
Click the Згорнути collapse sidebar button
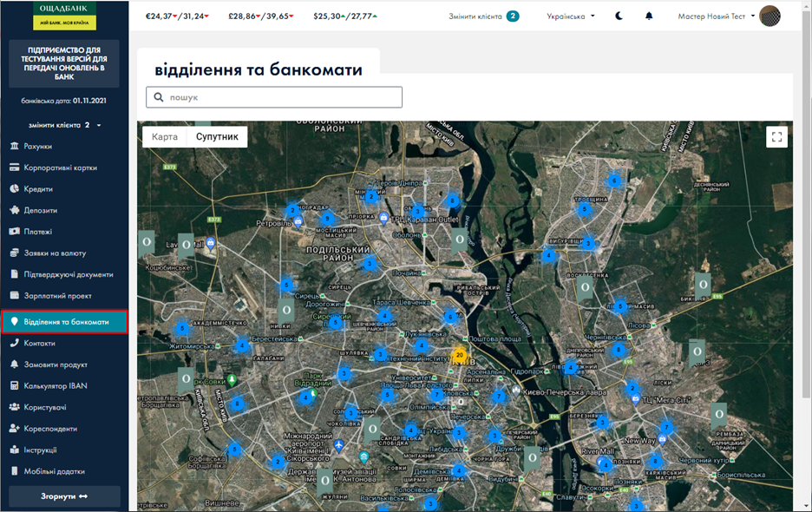click(x=64, y=496)
